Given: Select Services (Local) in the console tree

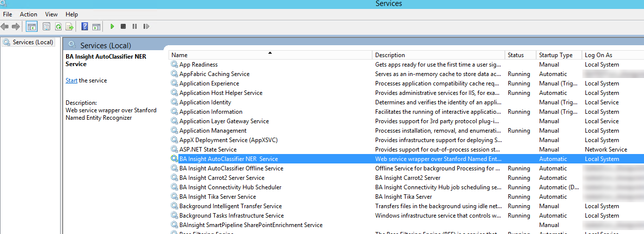Looking at the screenshot, I should pyautogui.click(x=33, y=42).
